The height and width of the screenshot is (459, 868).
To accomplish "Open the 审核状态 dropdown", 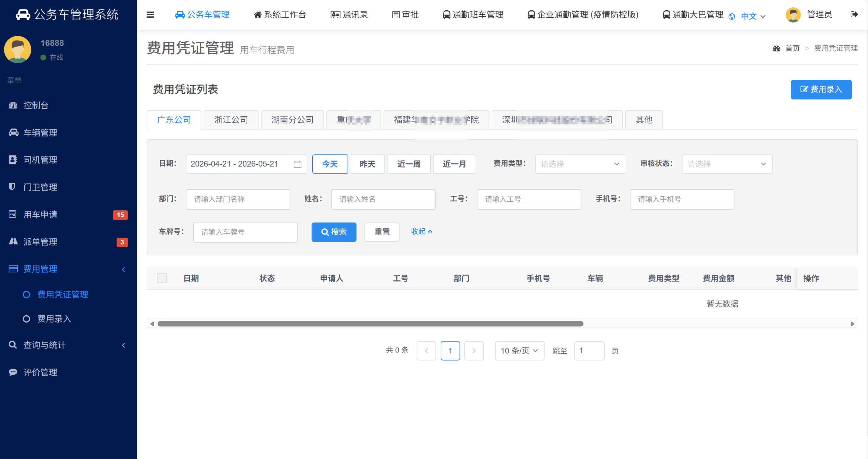I will [x=727, y=164].
